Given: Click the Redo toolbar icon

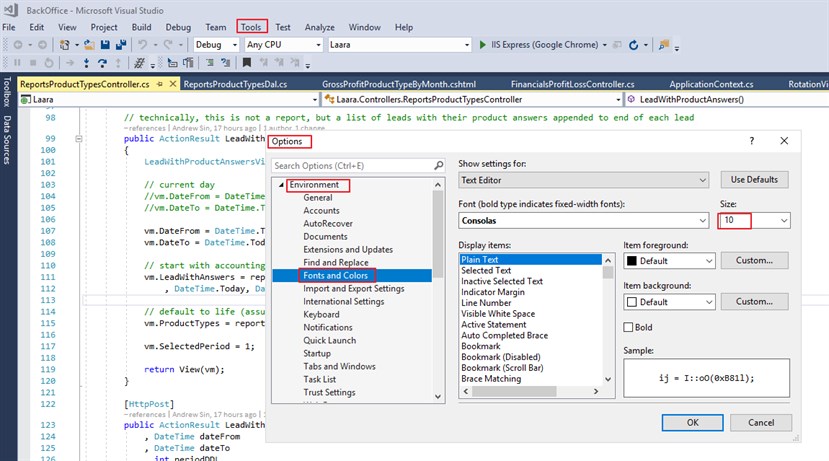Looking at the screenshot, I should click(168, 45).
